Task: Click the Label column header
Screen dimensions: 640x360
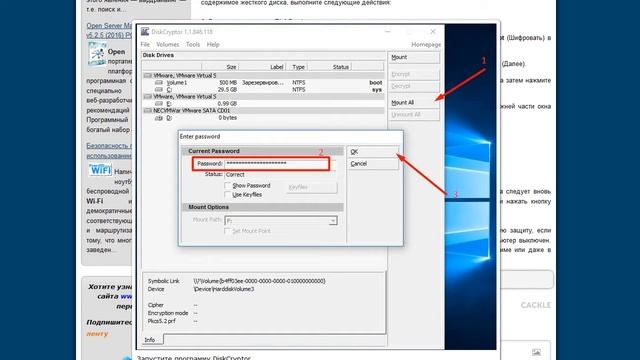Action: coord(262,67)
